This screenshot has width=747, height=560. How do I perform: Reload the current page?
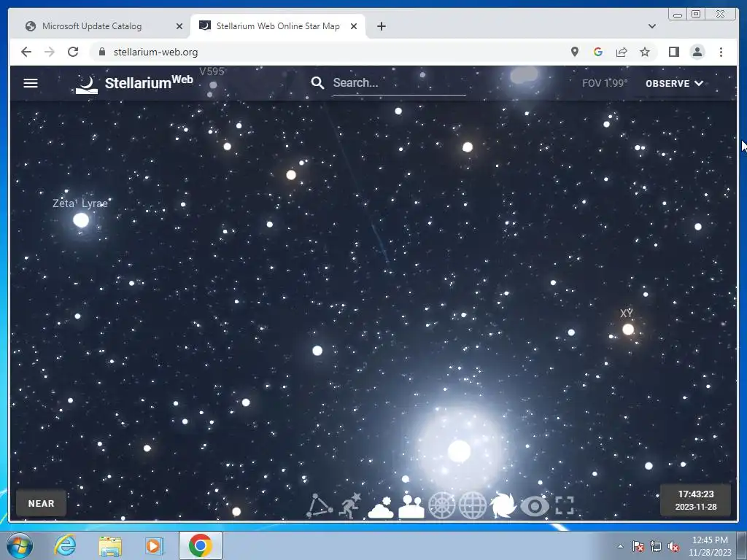point(73,52)
